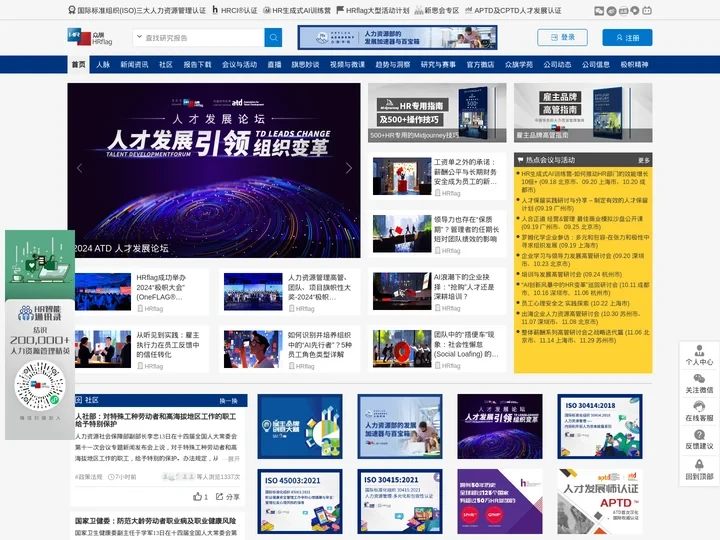Click the fourth location-style icon in top bar
This screenshot has width=720, height=540.
pyautogui.click(x=635, y=11)
